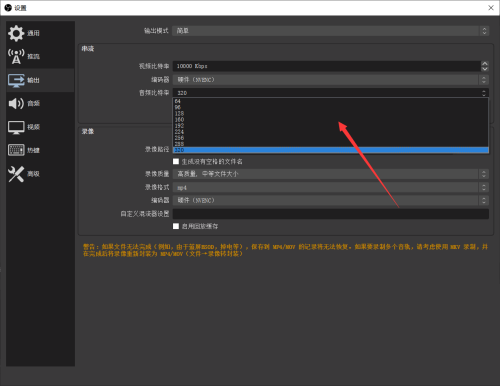Image resolution: width=500 pixels, height=386 pixels.
Task: Open the Audio settings speaker icon
Action: click(16, 103)
